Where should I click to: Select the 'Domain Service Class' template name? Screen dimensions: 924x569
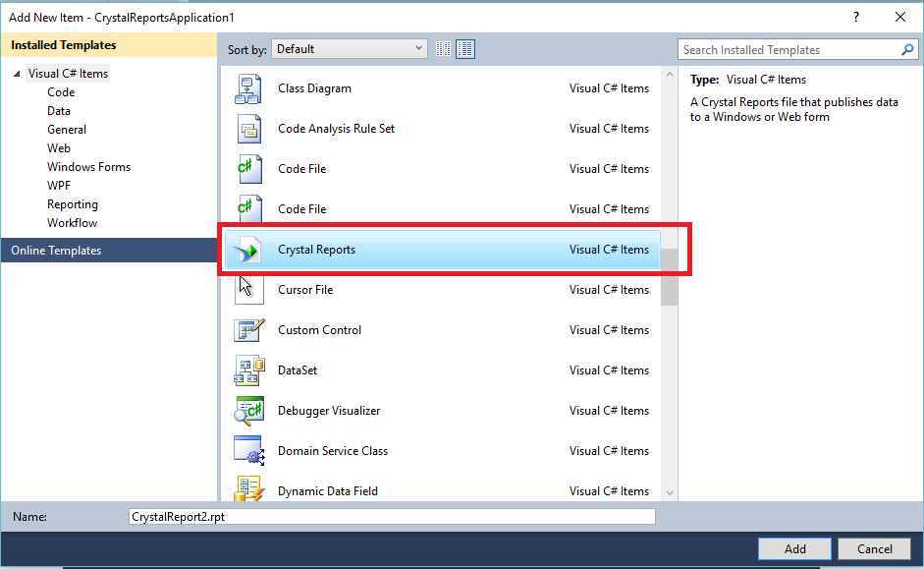point(332,451)
